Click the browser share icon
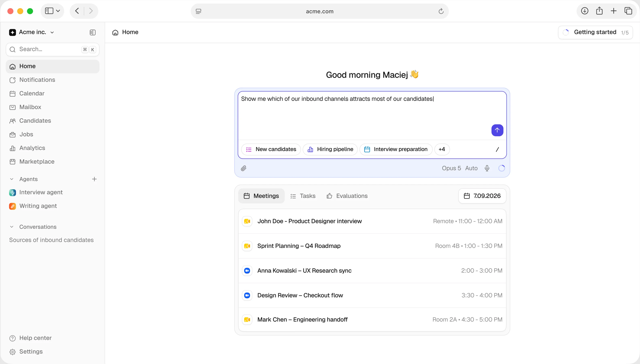Image resolution: width=640 pixels, height=364 pixels. coord(599,11)
